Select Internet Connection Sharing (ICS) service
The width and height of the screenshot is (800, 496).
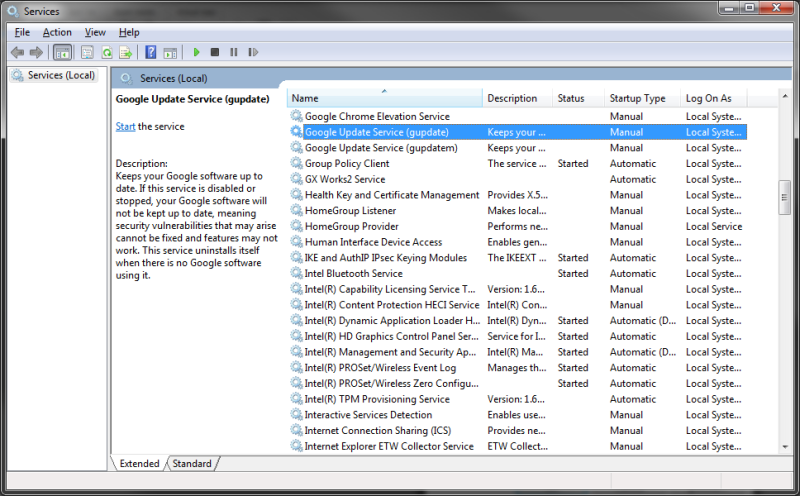pos(517,430)
